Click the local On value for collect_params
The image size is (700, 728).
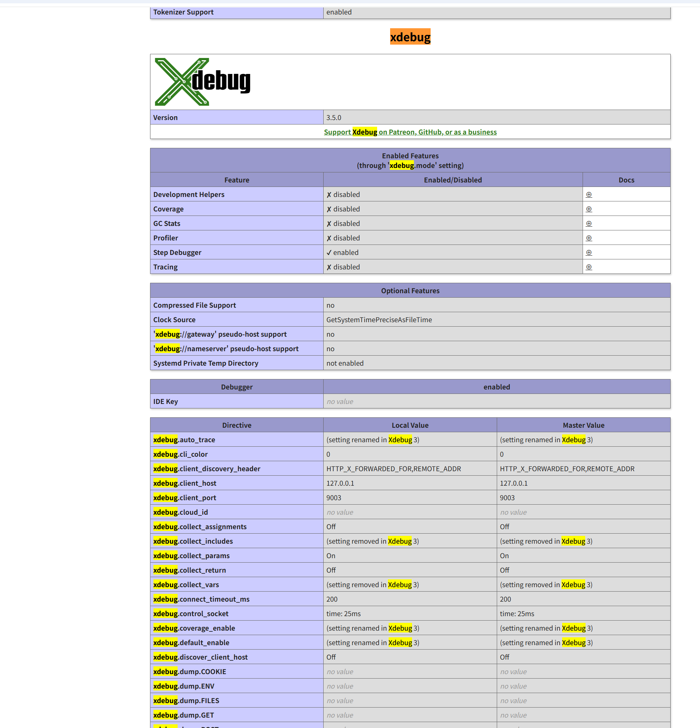coord(331,556)
